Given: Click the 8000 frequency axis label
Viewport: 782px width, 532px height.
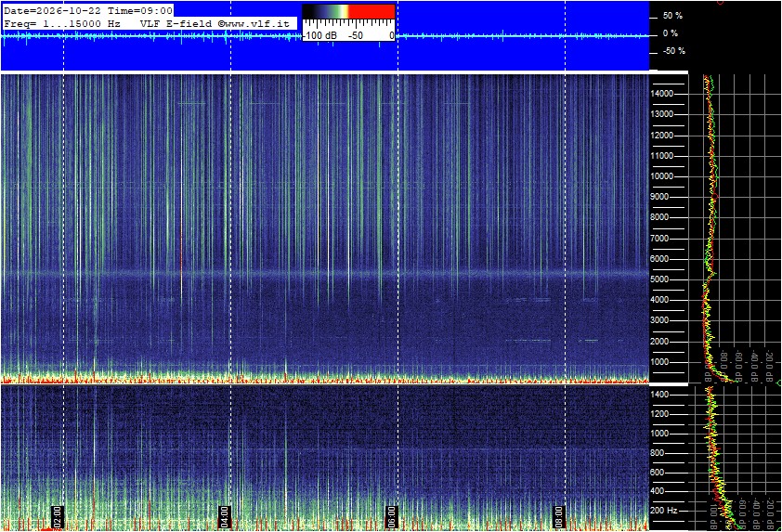Looking at the screenshot, I should pos(659,217).
